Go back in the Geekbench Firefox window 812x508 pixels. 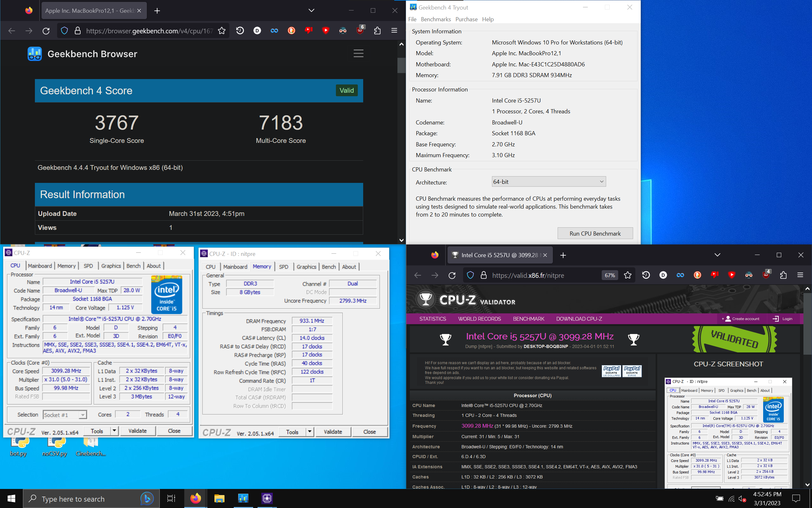pyautogui.click(x=12, y=31)
